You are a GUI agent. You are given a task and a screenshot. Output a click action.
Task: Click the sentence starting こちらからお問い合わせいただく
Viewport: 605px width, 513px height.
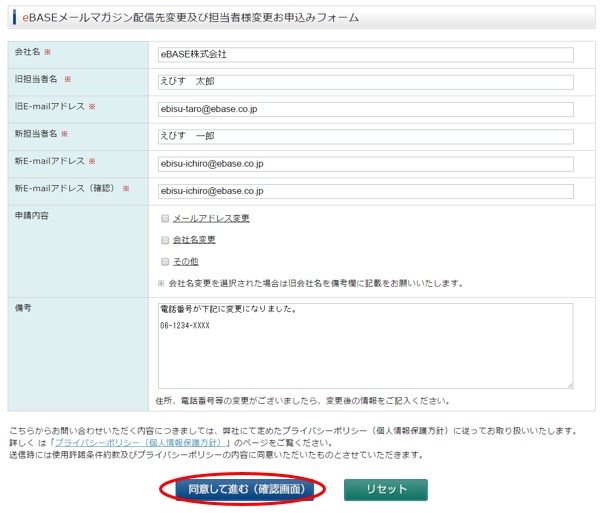pyautogui.click(x=293, y=431)
